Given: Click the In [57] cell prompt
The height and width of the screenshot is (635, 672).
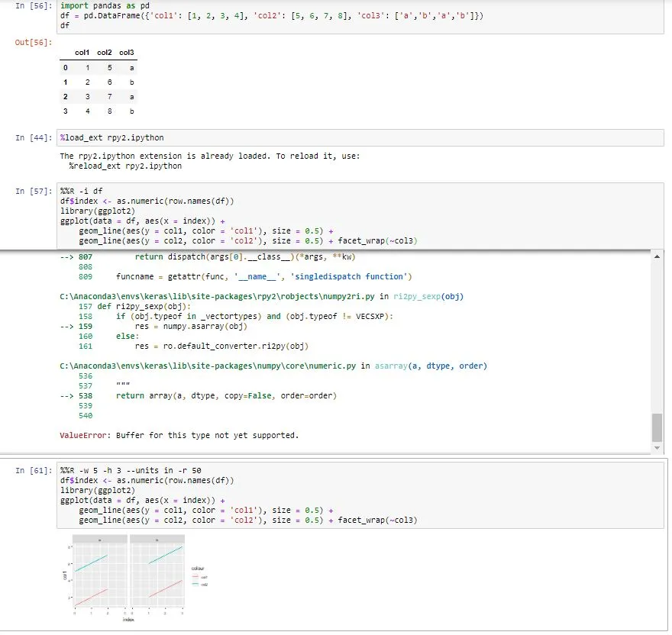Looking at the screenshot, I should 34,191.
